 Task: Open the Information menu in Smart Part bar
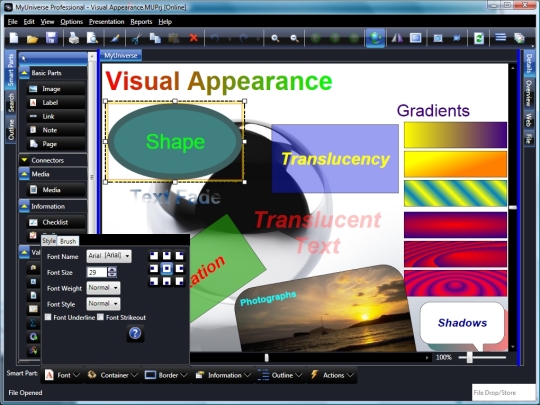(x=223, y=375)
